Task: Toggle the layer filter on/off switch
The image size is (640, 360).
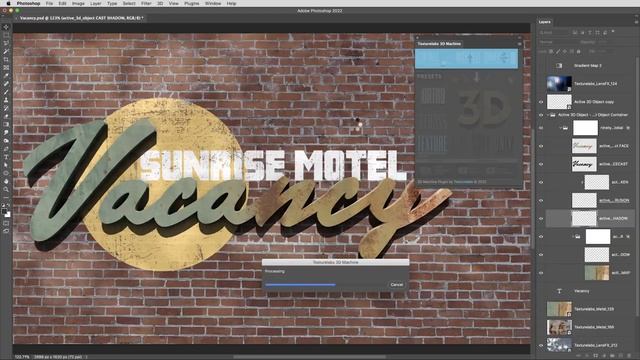Action: (x=613, y=31)
